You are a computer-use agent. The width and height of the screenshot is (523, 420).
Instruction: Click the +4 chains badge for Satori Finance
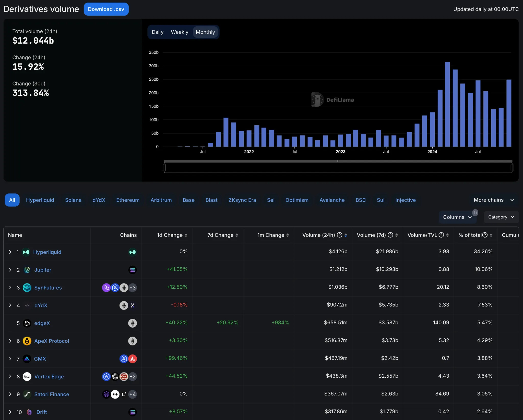tap(133, 394)
